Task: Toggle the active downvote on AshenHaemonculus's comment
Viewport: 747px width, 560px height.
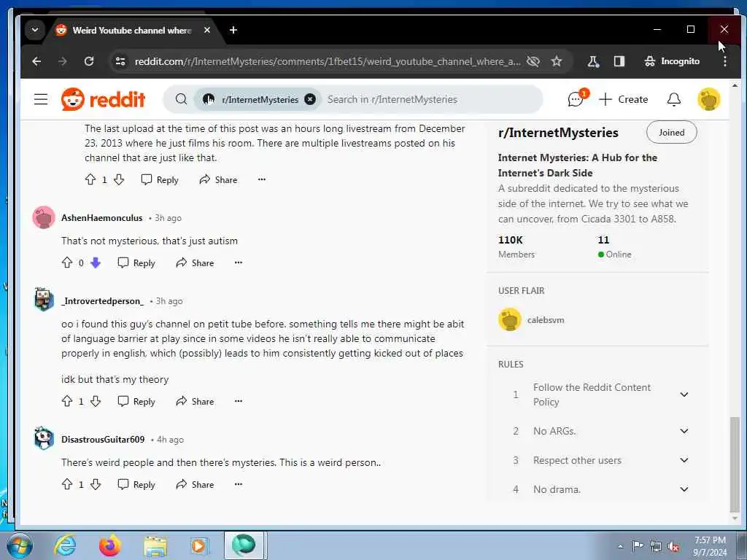Action: (96, 262)
